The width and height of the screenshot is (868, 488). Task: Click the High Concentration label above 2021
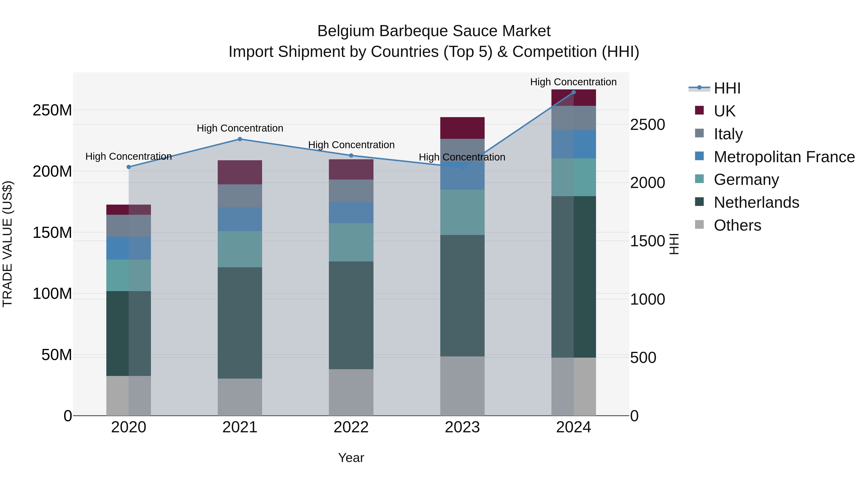[x=240, y=128]
